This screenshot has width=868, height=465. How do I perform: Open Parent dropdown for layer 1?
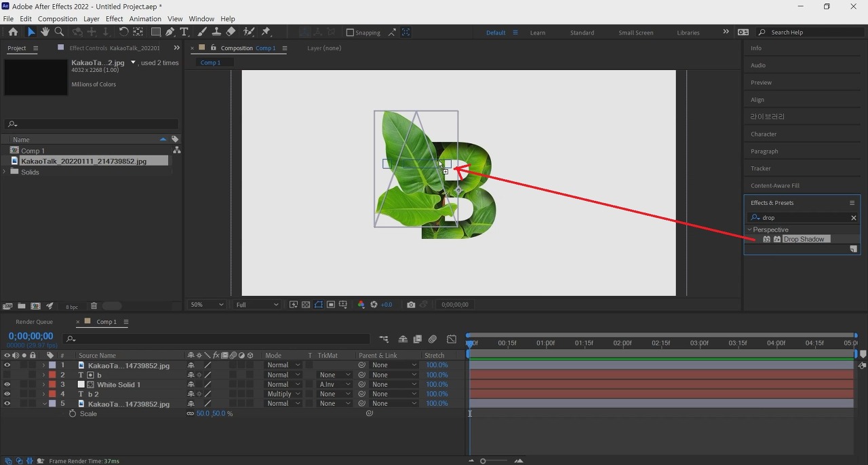(x=395, y=365)
